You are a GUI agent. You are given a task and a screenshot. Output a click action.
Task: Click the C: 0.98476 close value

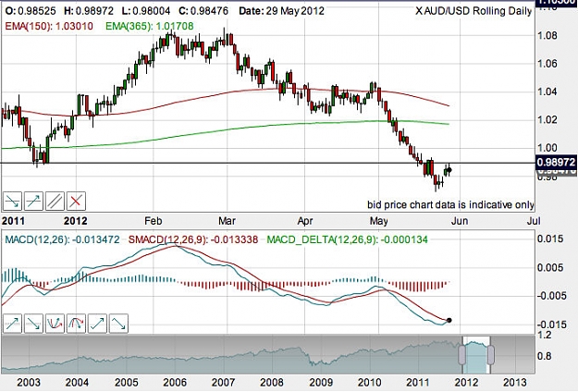tap(203, 11)
